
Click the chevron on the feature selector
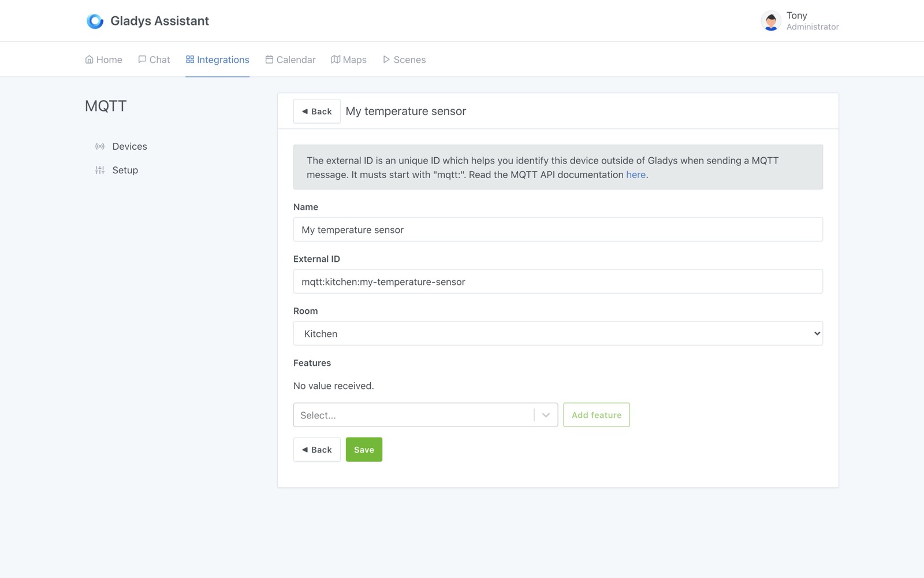click(x=545, y=414)
